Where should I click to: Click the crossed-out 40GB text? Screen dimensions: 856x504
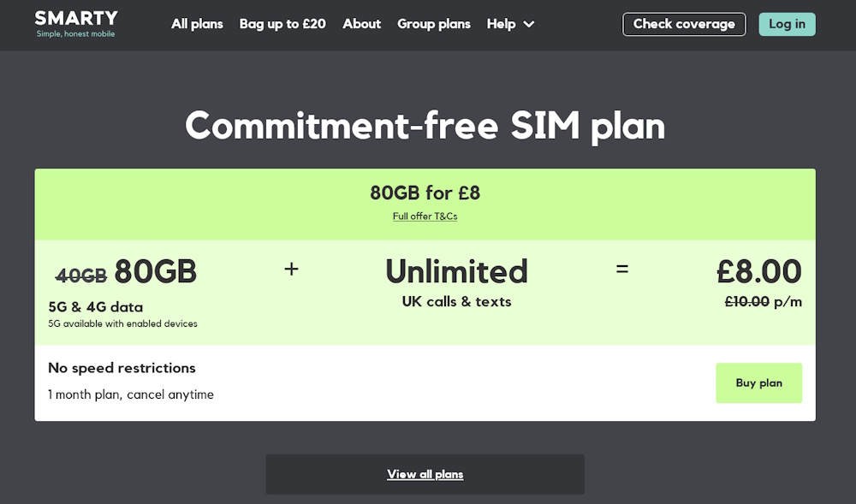point(81,276)
